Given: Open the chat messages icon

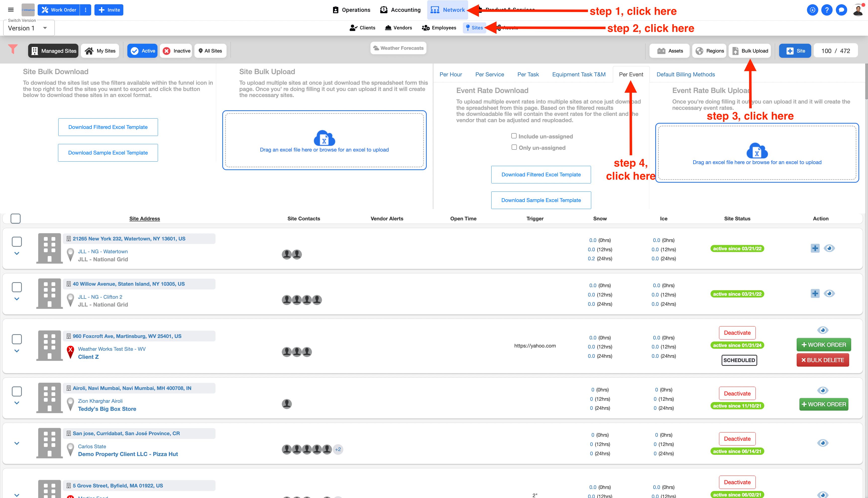Looking at the screenshot, I should point(841,10).
